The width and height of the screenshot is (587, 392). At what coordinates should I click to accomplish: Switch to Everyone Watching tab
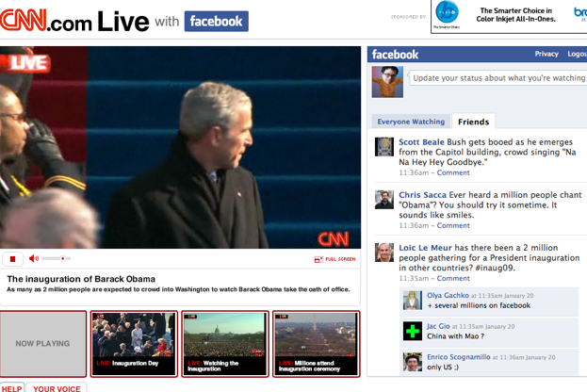pos(411,122)
